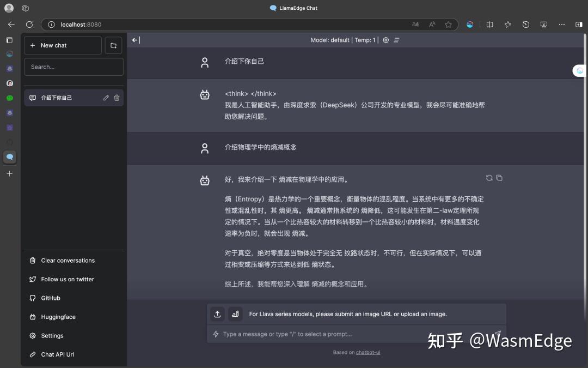Start a New chat
The height and width of the screenshot is (368, 588).
(x=63, y=45)
